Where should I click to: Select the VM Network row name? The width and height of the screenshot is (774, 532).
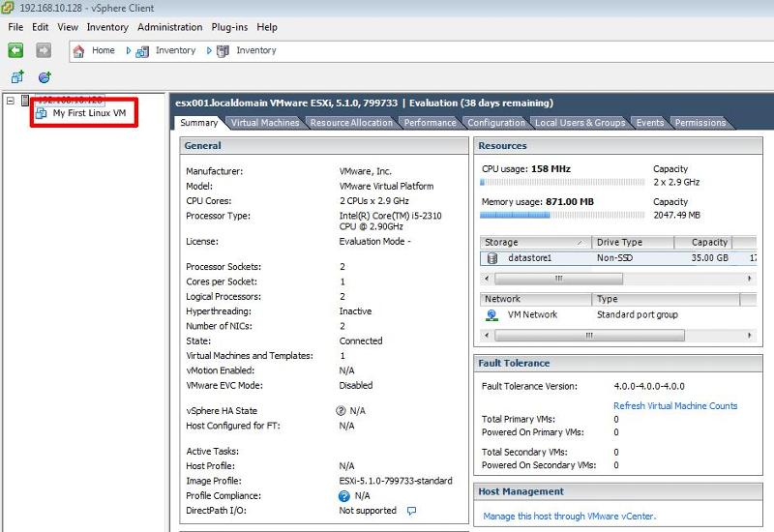coord(532,315)
